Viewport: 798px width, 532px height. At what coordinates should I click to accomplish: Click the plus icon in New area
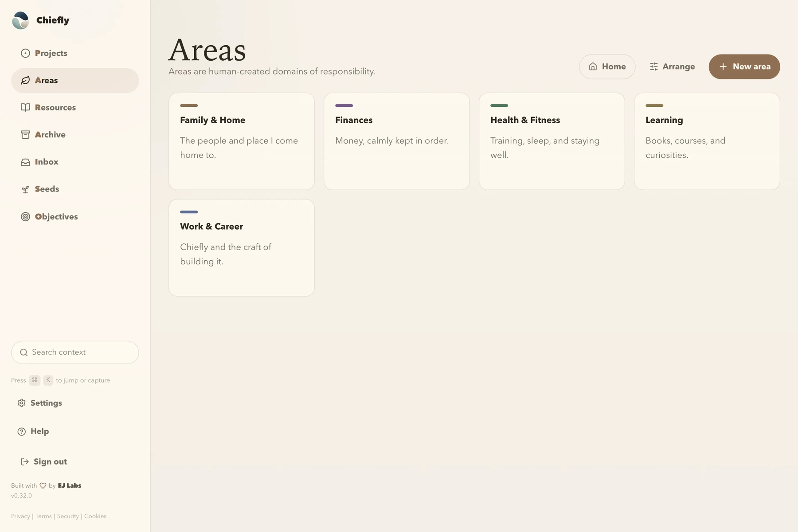tap(723, 66)
